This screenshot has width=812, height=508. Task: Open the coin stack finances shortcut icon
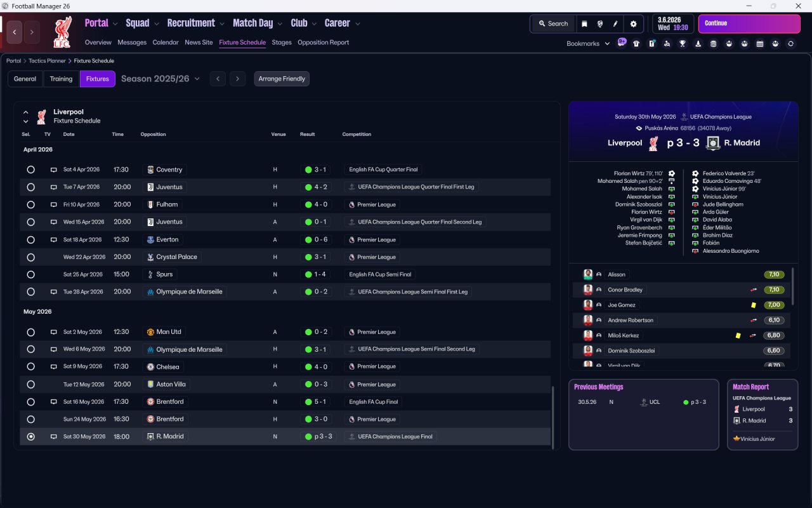tap(714, 44)
